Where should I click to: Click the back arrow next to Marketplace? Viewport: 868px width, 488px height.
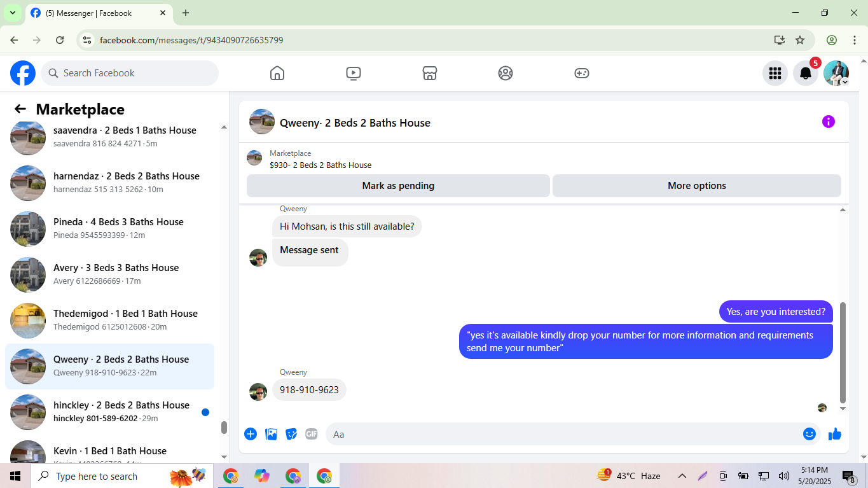pos(20,109)
